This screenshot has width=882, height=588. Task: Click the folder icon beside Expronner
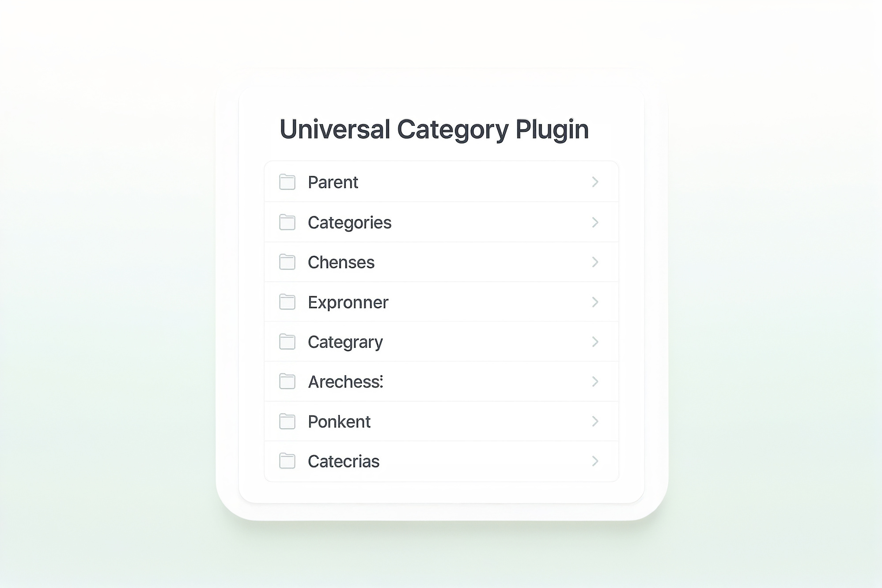point(287,302)
